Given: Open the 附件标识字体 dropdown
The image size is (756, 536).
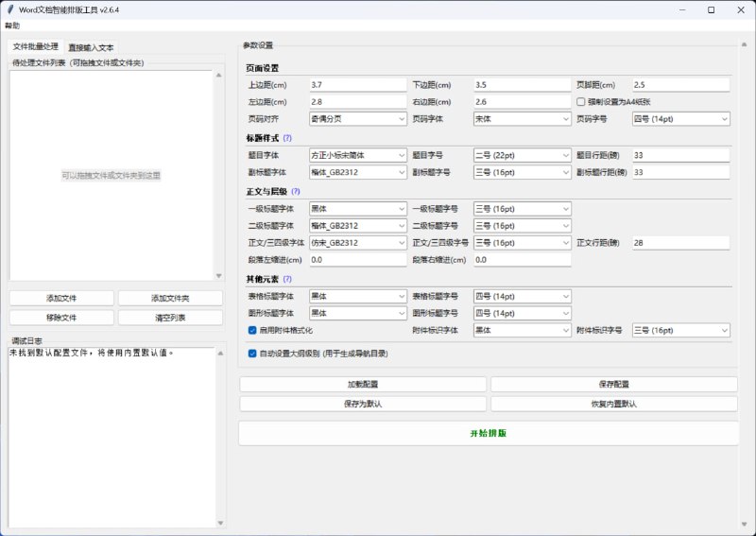Looking at the screenshot, I should [x=523, y=330].
